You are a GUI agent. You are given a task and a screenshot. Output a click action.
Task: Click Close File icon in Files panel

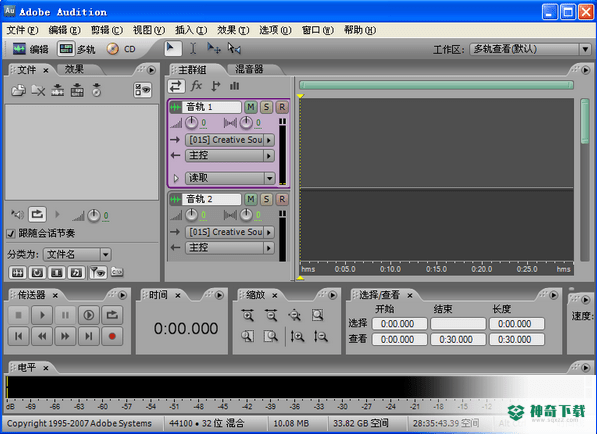[x=38, y=90]
